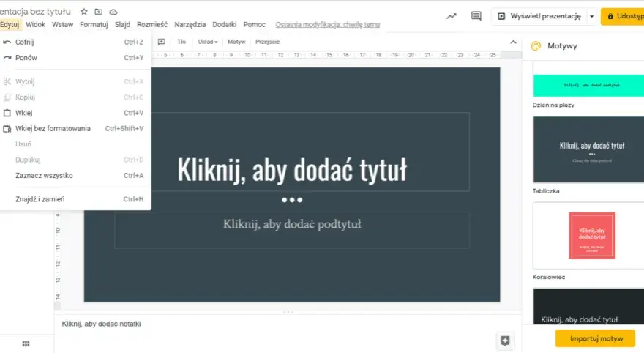The image size is (644, 353).
Task: Click the slide title placeholder
Action: coord(292,169)
